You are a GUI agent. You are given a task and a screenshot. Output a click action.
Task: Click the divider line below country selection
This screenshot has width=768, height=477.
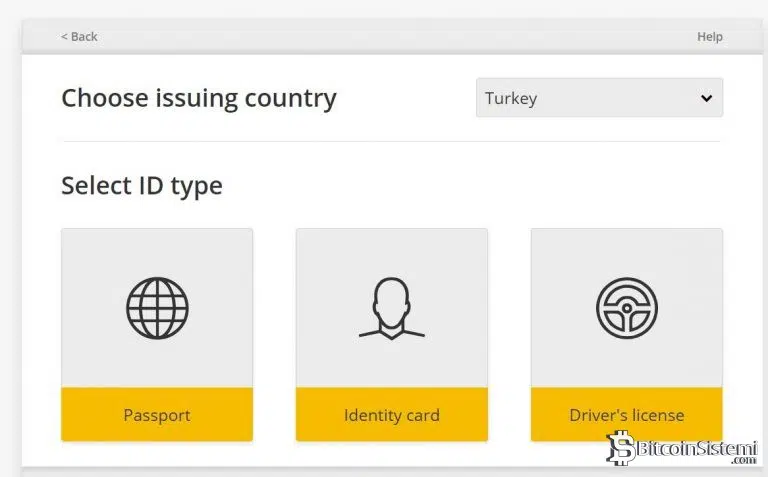click(390, 142)
